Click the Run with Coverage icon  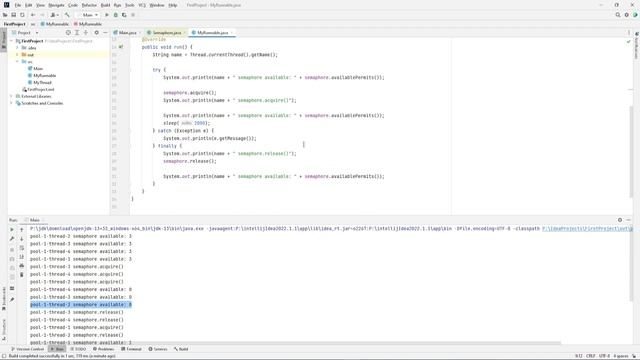coord(124,15)
